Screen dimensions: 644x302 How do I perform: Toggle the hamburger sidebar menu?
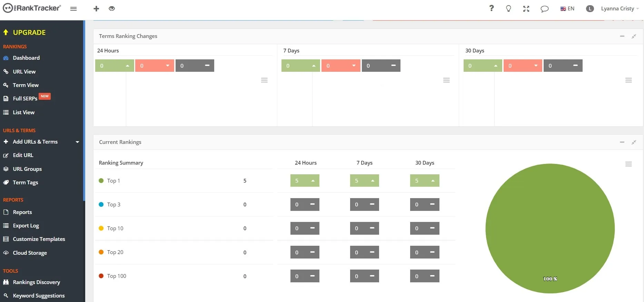pos(73,9)
